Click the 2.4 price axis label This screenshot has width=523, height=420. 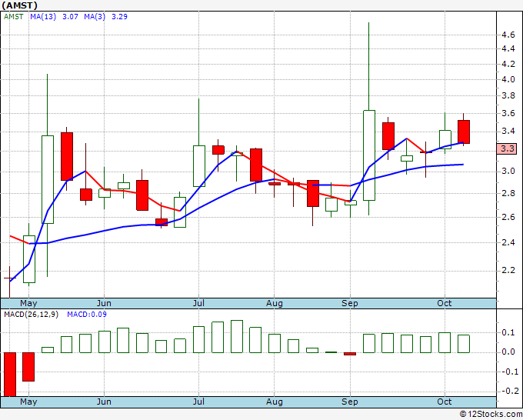coord(508,242)
